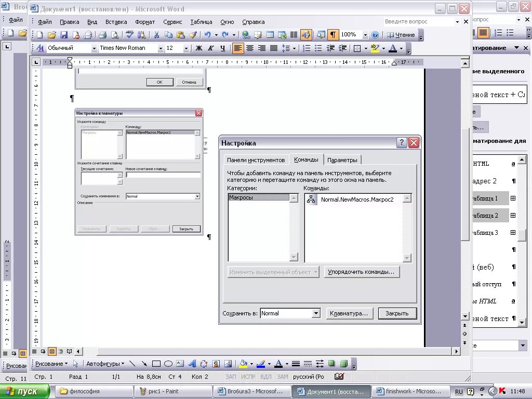532x399 pixels.
Task: Open the Таблица menu
Action: coord(201,22)
